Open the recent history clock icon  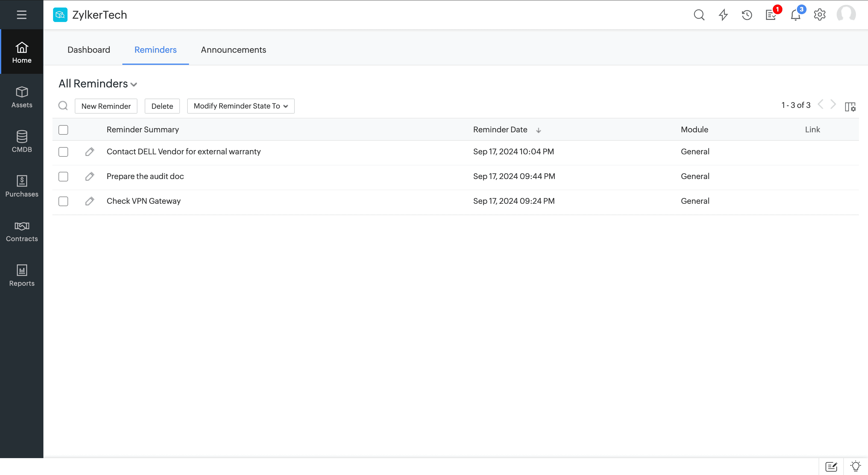(747, 15)
